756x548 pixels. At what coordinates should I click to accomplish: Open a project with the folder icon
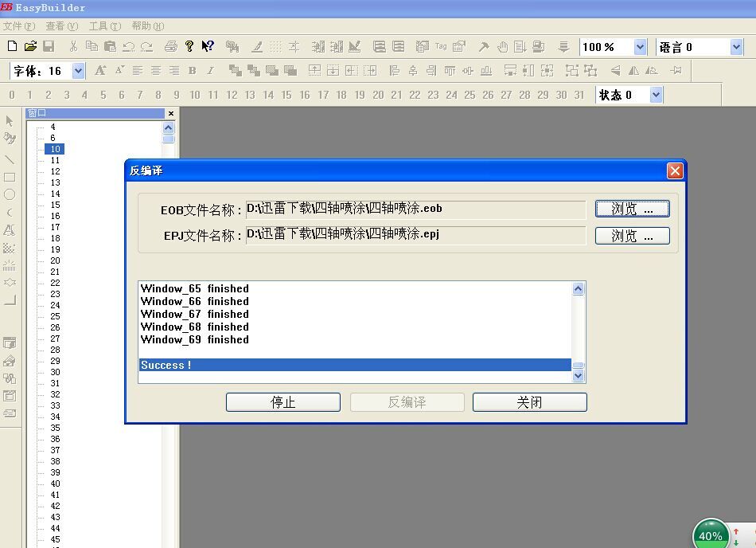[30, 47]
